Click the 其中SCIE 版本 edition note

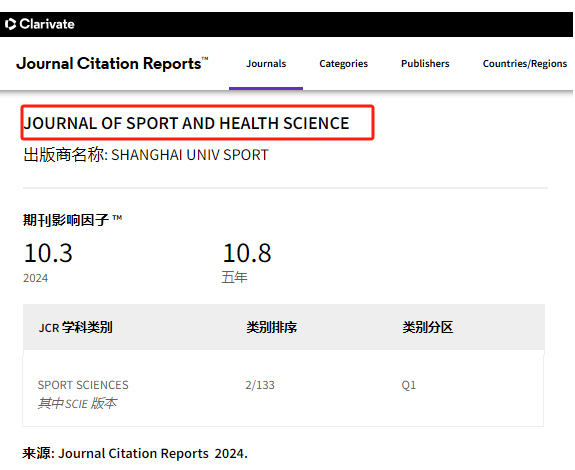(x=77, y=403)
